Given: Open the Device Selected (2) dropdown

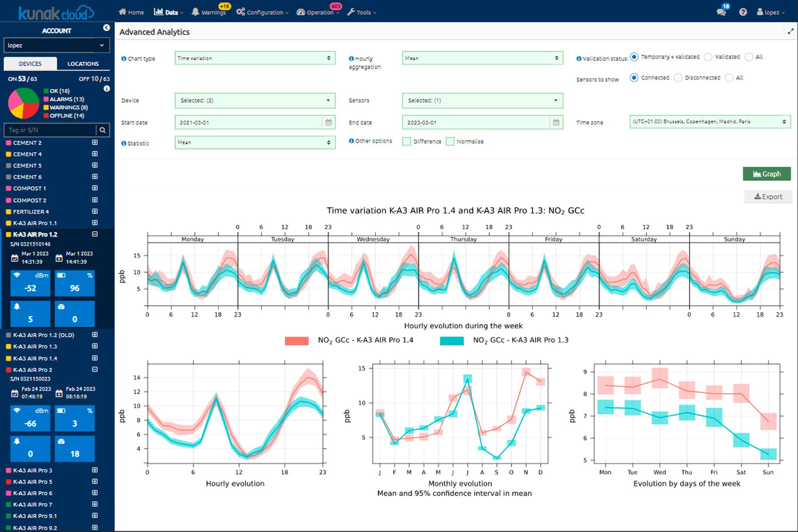Looking at the screenshot, I should click(255, 101).
